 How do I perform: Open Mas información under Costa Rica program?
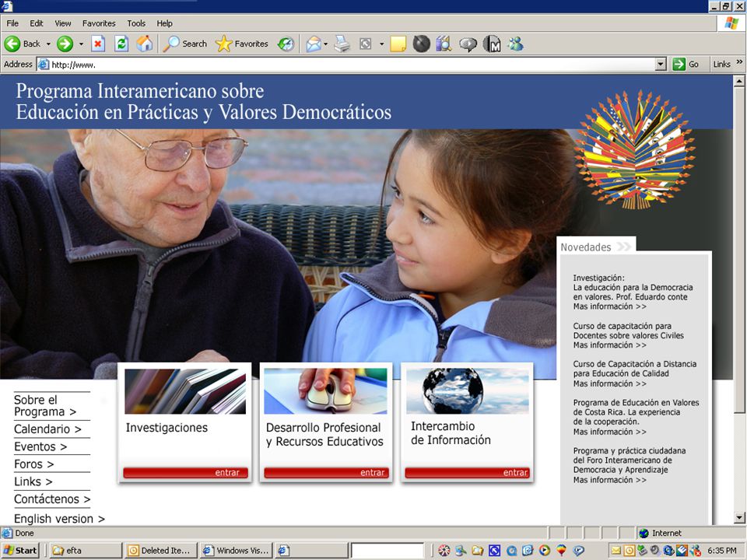point(610,432)
